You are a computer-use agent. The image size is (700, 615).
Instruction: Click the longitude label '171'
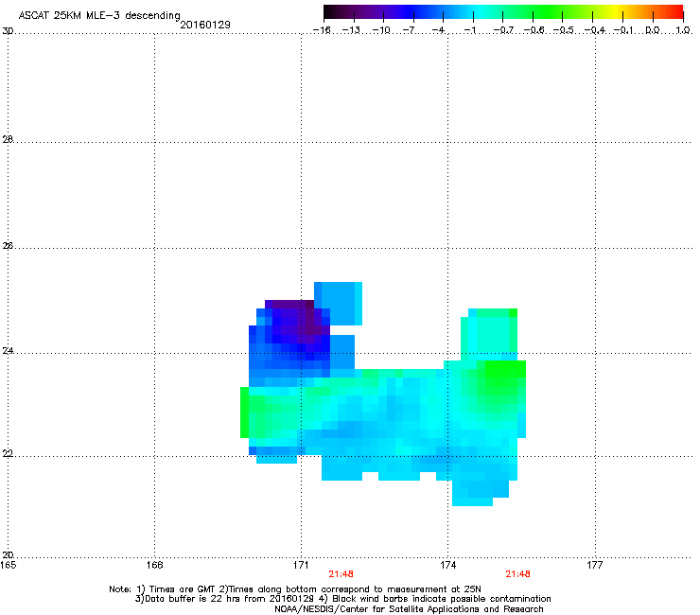tap(301, 566)
